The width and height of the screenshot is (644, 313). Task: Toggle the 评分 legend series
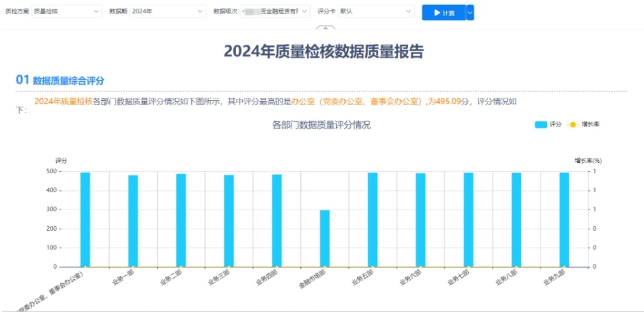coord(548,125)
